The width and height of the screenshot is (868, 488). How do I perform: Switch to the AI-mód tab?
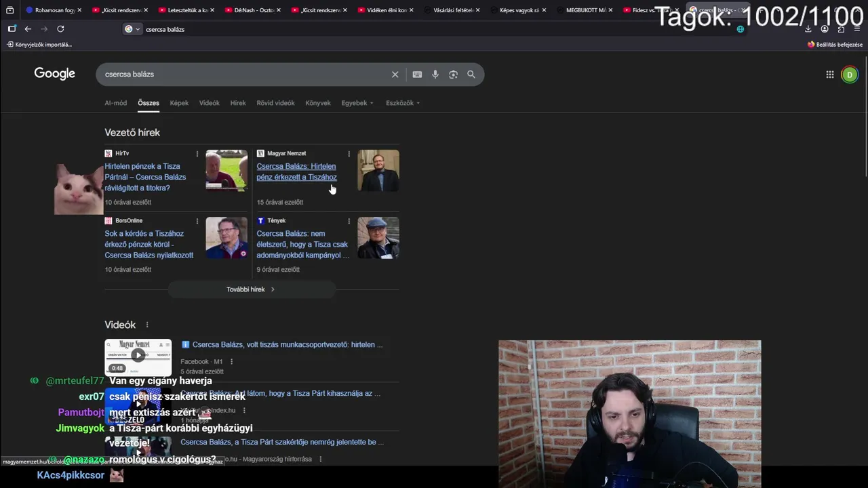(x=116, y=103)
